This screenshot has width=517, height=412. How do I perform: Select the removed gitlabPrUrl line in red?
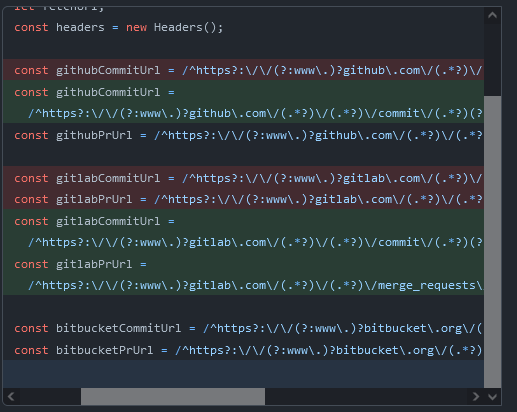tap(243, 199)
